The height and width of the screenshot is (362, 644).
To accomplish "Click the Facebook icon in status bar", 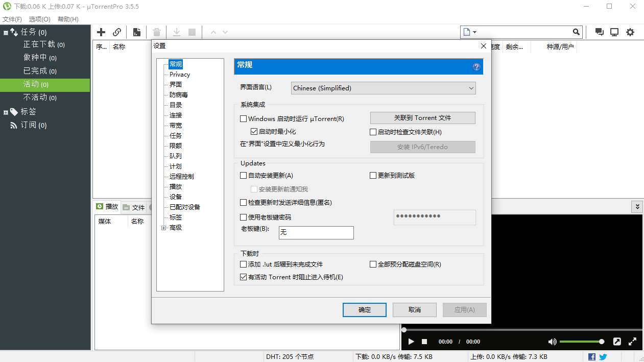I will point(592,357).
